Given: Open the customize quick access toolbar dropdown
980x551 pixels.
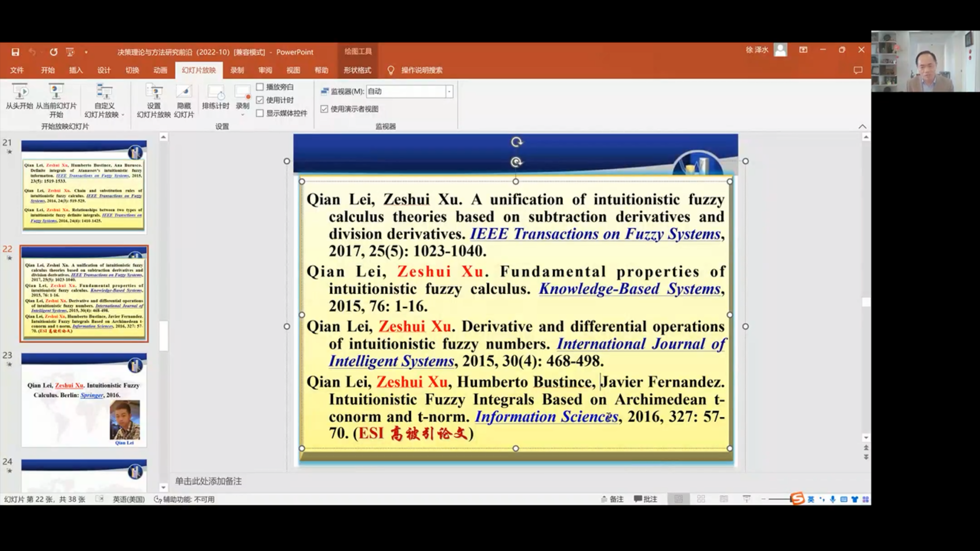Looking at the screenshot, I should coord(86,52).
